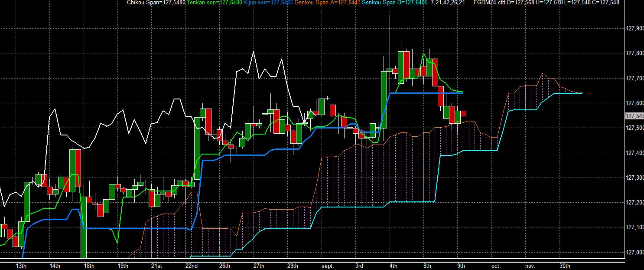Click the 127,300 price axis label

pyautogui.click(x=635, y=178)
